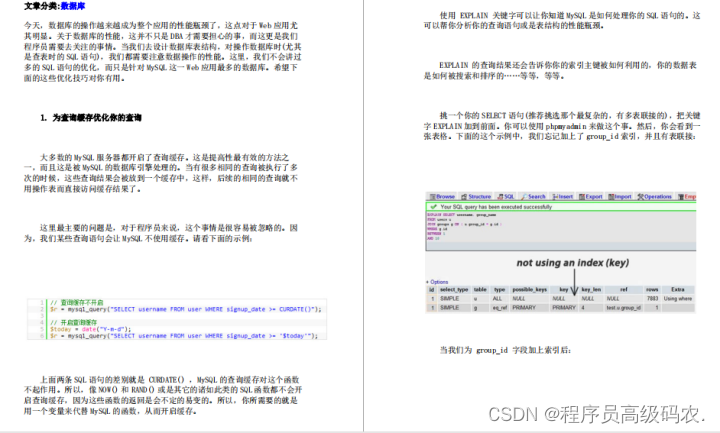Expand the Options link above results
The width and height of the screenshot is (720, 433).
[439, 282]
